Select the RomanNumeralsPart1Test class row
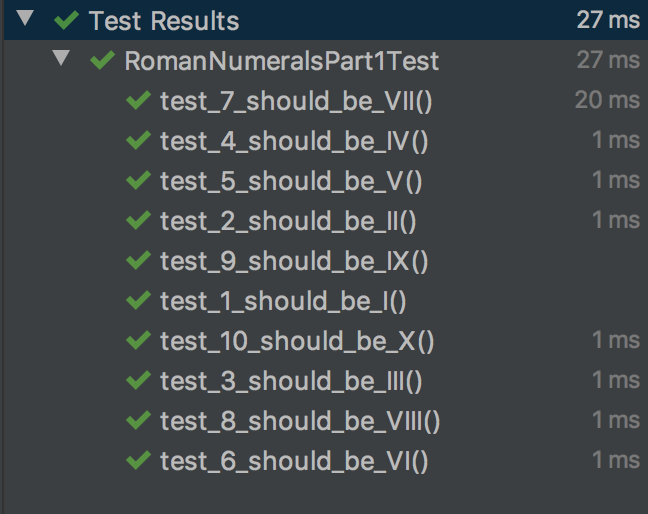Image resolution: width=648 pixels, height=514 pixels. click(281, 60)
